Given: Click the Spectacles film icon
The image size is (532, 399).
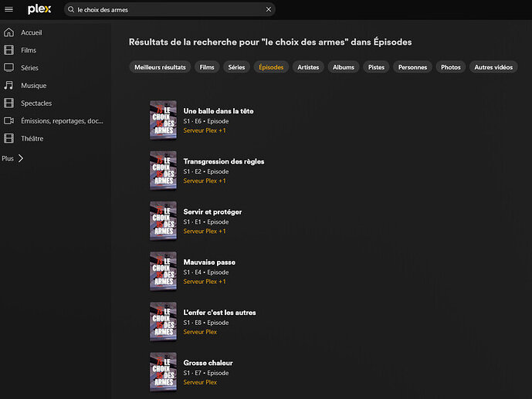Looking at the screenshot, I should 8,103.
